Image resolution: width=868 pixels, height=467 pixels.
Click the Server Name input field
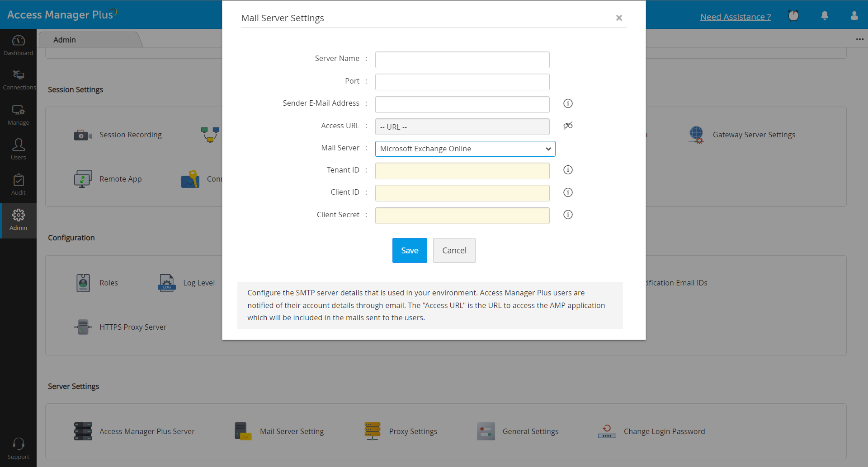(462, 60)
